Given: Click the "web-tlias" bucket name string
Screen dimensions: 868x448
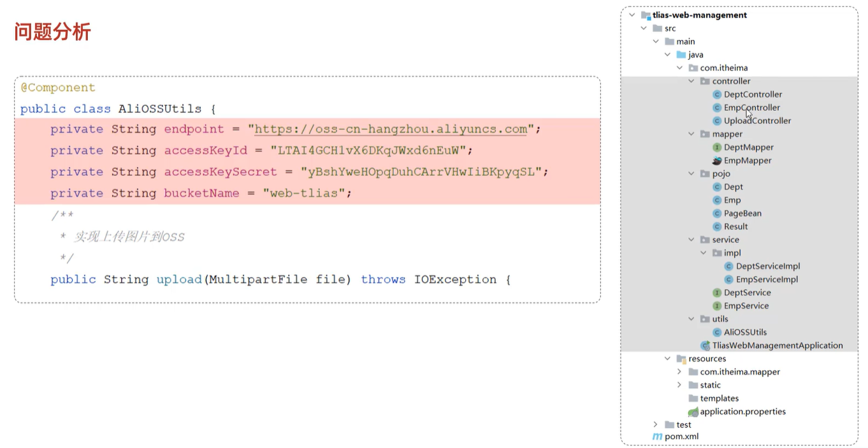Looking at the screenshot, I should tap(304, 194).
